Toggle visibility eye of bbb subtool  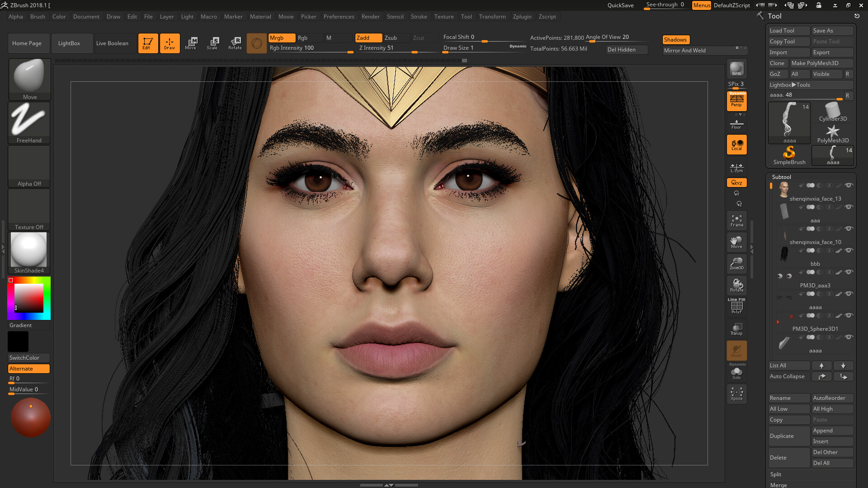(x=849, y=250)
